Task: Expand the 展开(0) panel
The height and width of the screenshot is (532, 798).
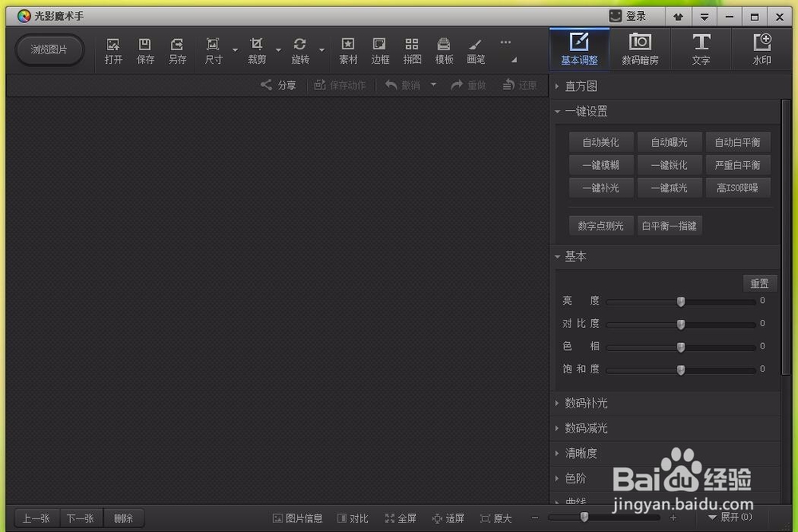Action: (x=730, y=518)
